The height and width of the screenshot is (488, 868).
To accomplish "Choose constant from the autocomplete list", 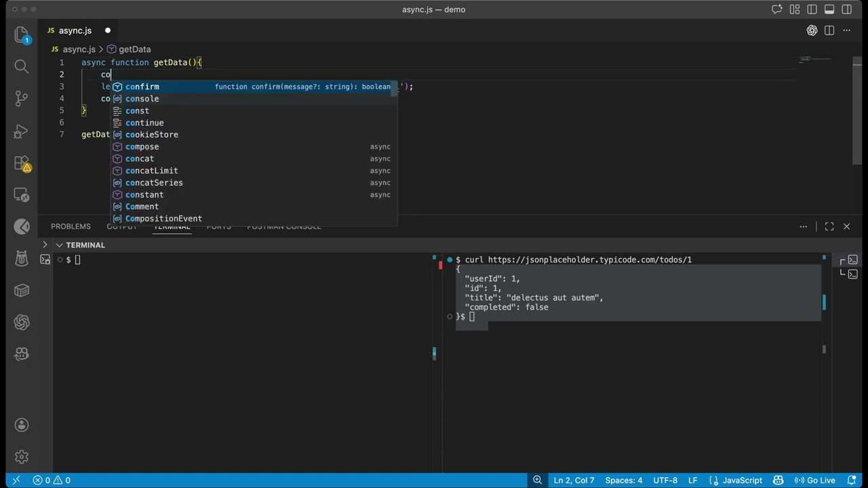I will click(x=254, y=195).
